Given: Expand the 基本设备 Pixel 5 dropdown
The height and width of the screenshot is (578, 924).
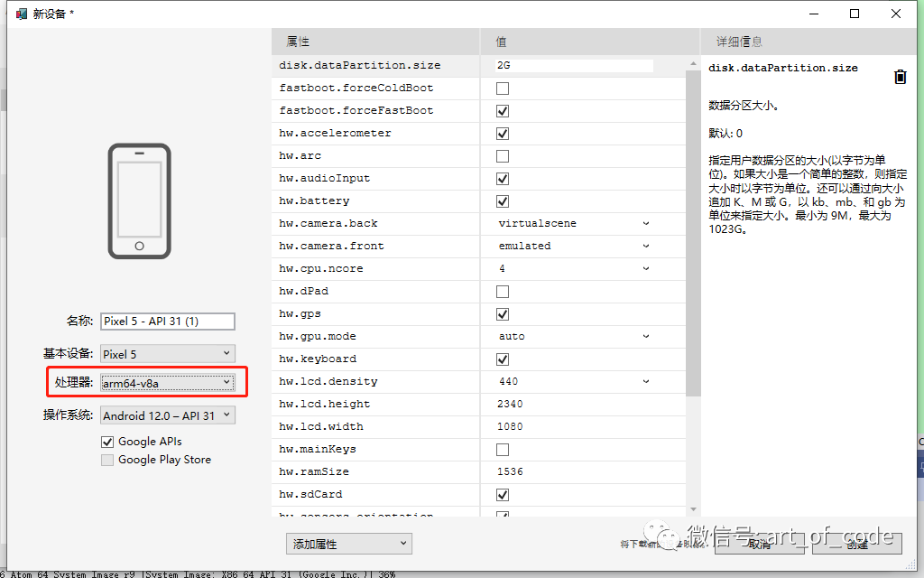Looking at the screenshot, I should pyautogui.click(x=168, y=354).
